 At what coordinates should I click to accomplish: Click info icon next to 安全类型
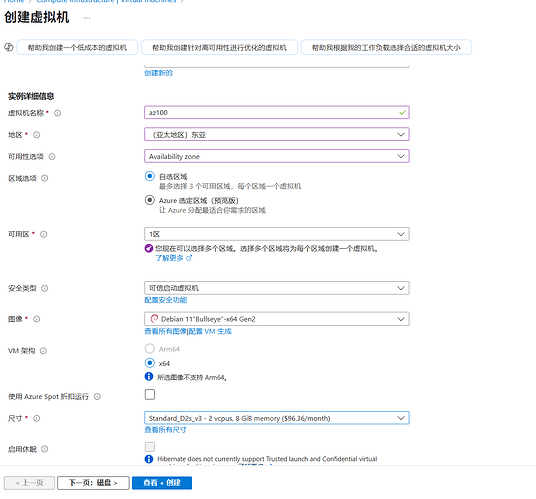(44, 288)
